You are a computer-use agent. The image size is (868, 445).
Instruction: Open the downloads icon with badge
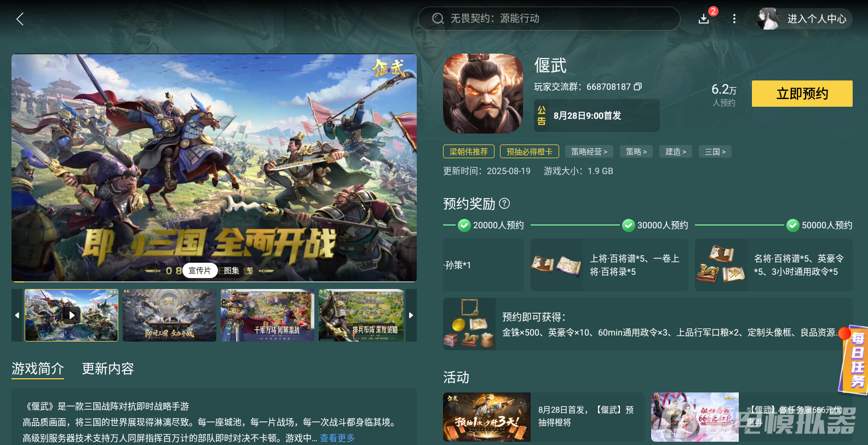point(705,19)
